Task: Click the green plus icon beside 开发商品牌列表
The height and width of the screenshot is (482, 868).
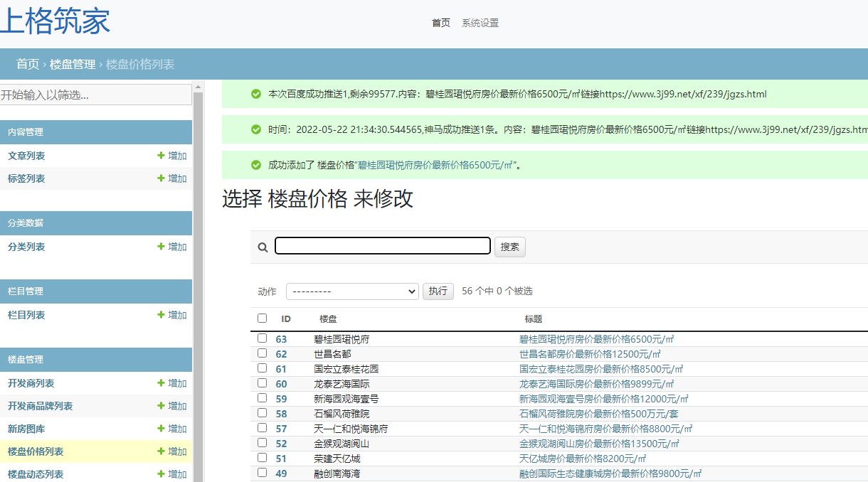Action: (x=162, y=406)
